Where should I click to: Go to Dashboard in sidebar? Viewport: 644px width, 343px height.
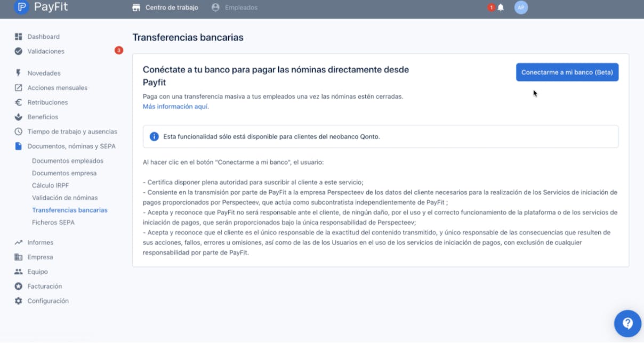tap(44, 37)
